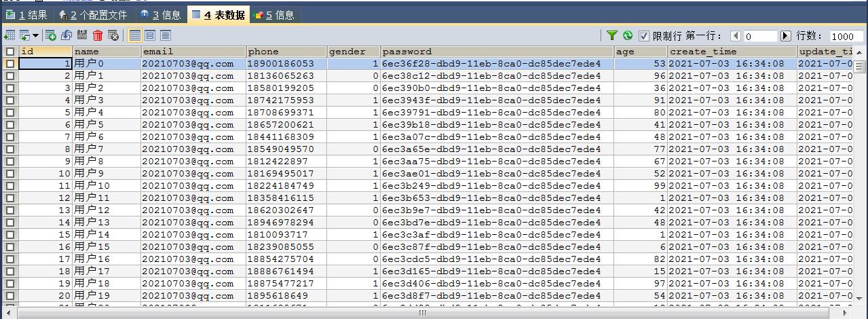The image size is (868, 319).
Task: Click the age column header
Action: (x=641, y=52)
